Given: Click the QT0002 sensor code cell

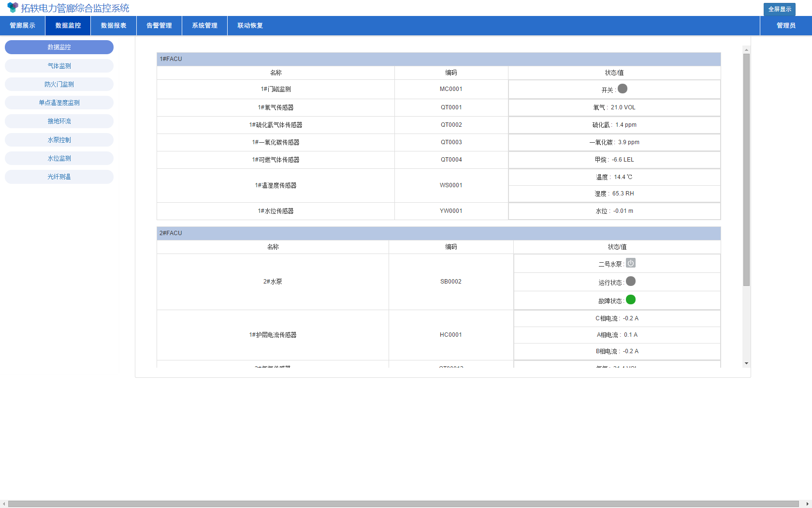Looking at the screenshot, I should 451,125.
